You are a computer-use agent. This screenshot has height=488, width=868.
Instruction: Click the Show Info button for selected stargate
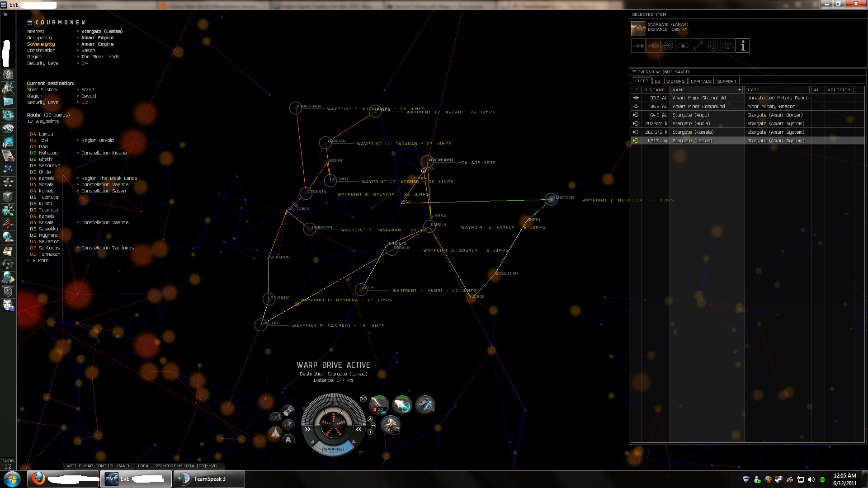point(742,46)
